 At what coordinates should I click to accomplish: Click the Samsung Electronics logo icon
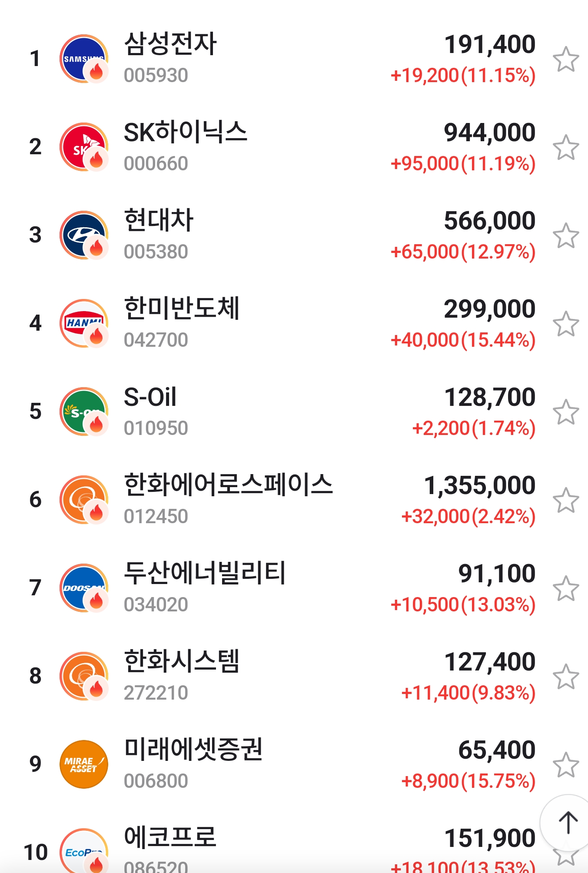pos(83,59)
